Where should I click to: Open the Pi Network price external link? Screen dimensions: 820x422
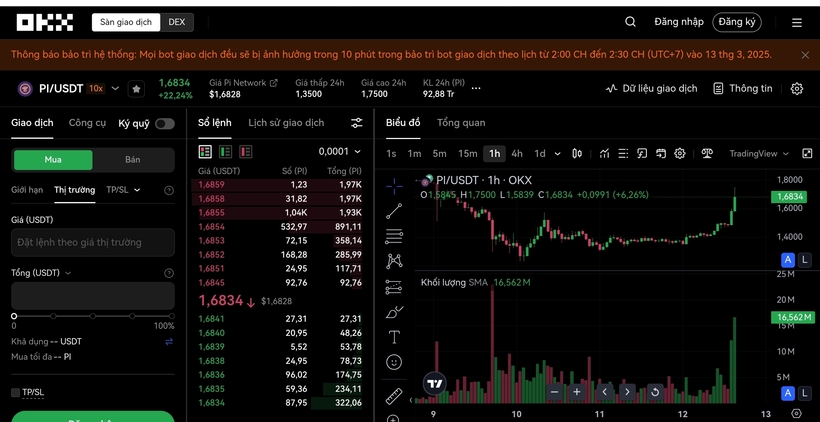(x=273, y=83)
